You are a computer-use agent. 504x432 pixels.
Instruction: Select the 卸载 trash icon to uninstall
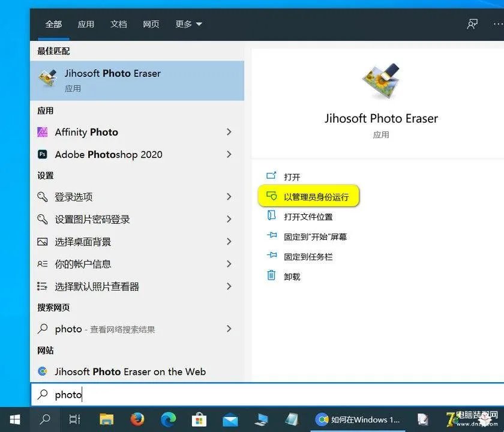(x=271, y=276)
